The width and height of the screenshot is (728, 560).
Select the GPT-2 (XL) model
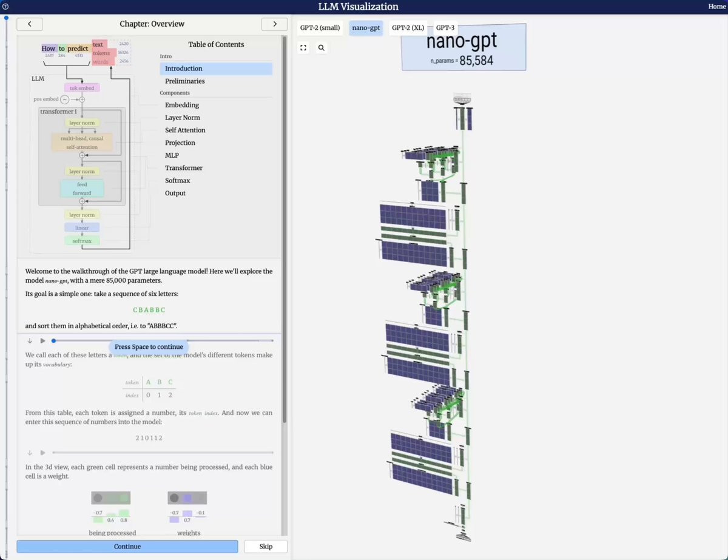[x=408, y=28]
